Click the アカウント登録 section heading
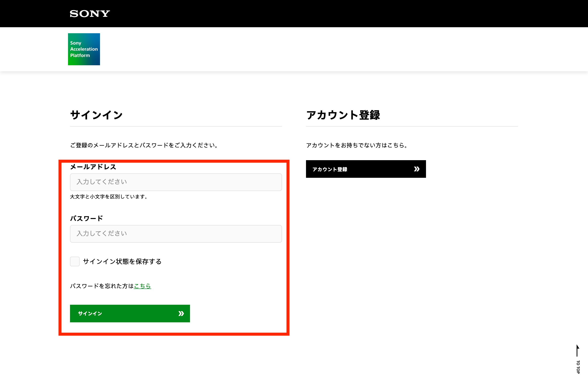Screen dimensions: 588x385 pos(343,115)
